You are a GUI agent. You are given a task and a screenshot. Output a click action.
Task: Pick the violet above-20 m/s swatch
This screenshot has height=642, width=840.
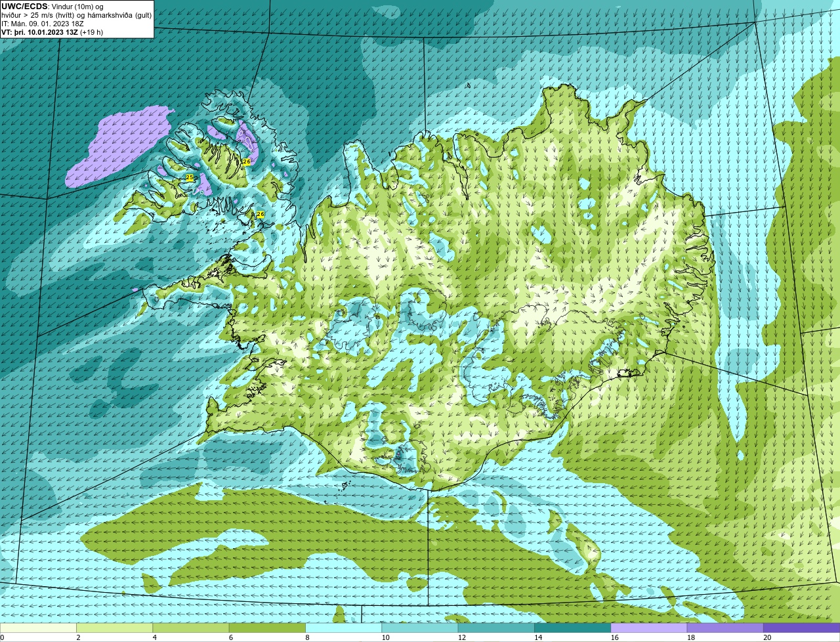(802, 628)
